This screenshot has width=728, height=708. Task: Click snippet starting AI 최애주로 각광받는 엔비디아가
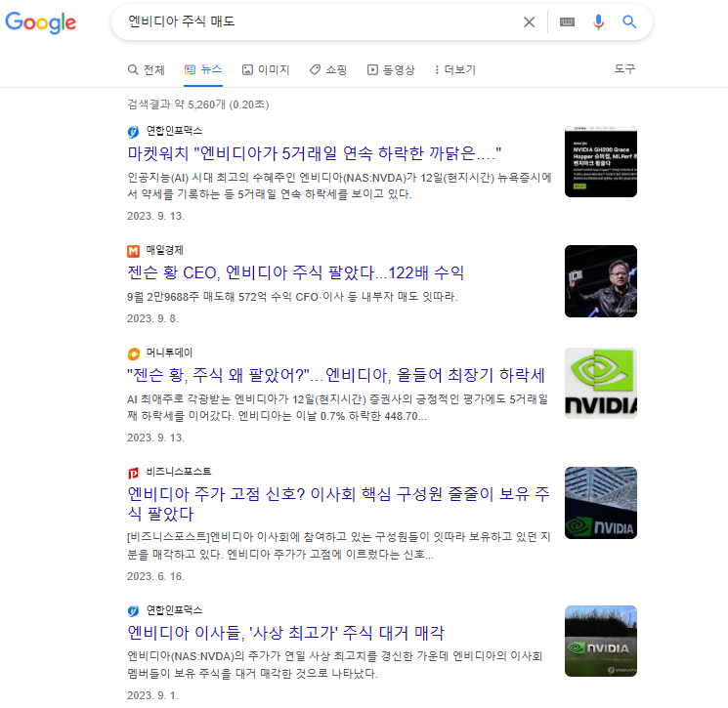click(x=337, y=407)
